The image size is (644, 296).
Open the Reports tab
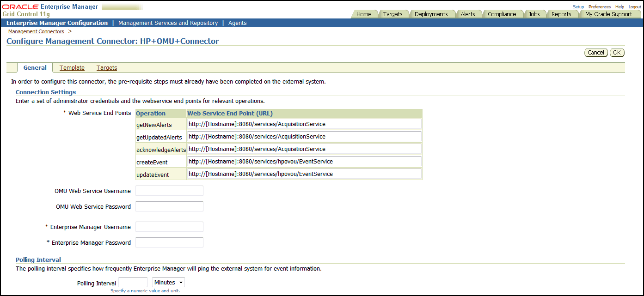(x=561, y=14)
